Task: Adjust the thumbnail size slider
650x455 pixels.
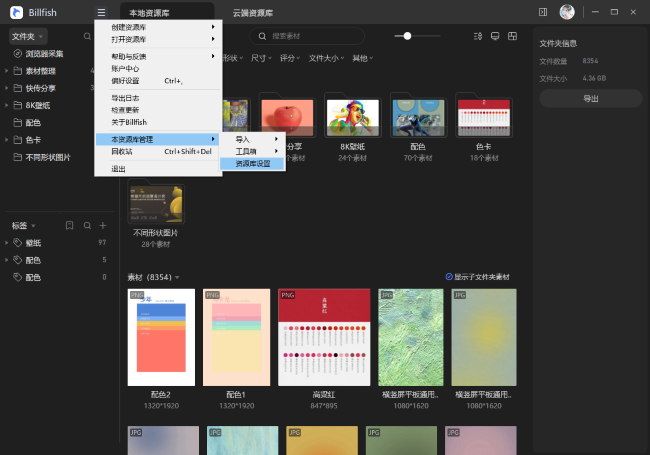Action: 407,35
